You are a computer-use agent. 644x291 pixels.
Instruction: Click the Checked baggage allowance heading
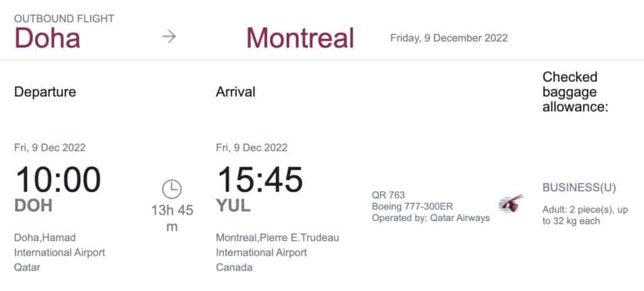pyautogui.click(x=575, y=92)
